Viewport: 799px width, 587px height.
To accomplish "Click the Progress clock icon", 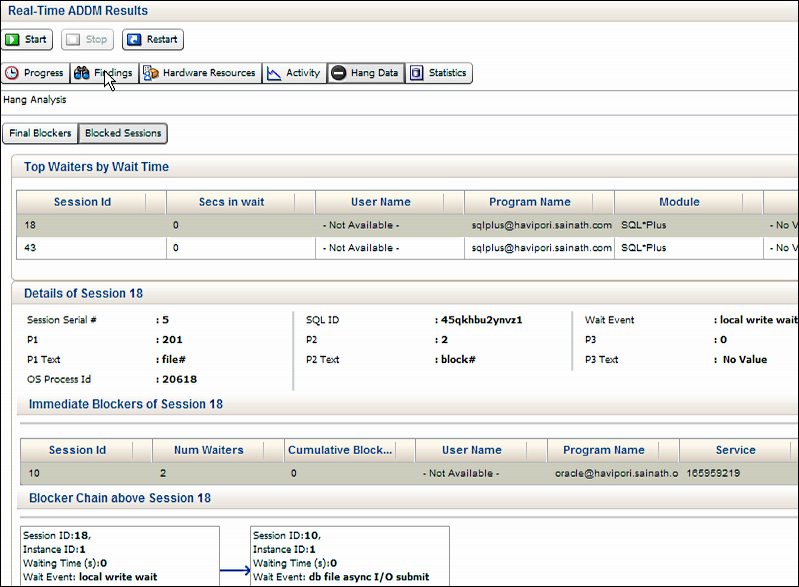I will pos(12,73).
